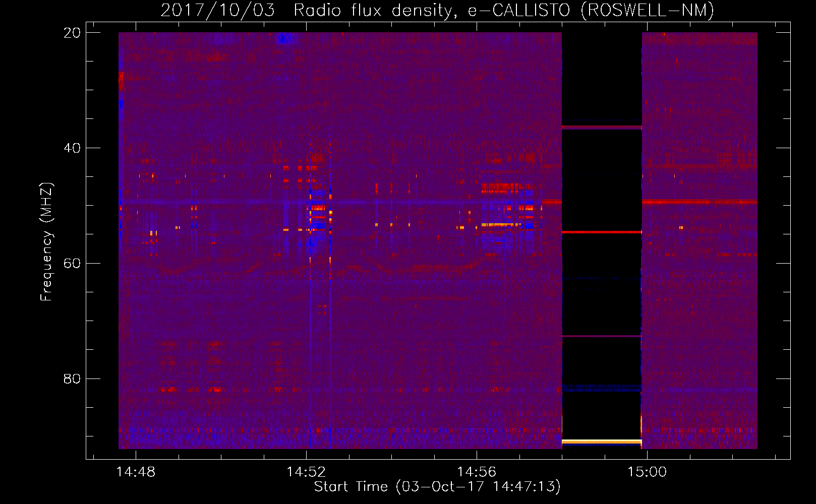Click the 'Frequency (MHZ)' axis label

[x=46, y=242]
